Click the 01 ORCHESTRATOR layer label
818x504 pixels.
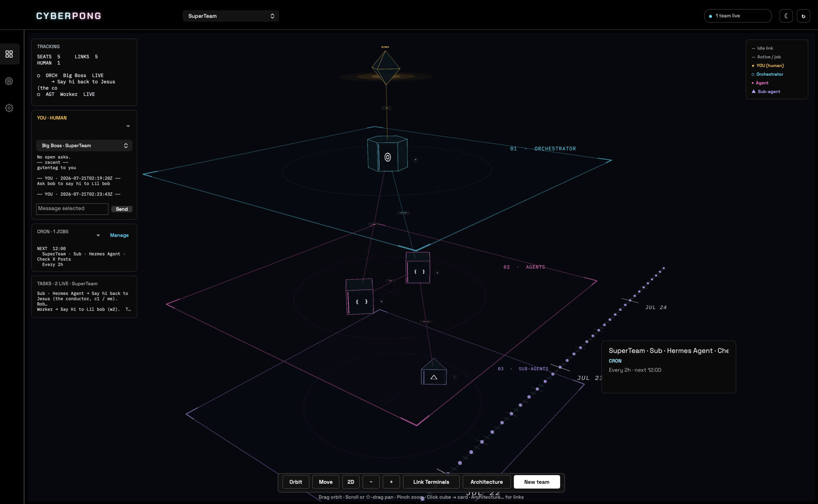[543, 149]
